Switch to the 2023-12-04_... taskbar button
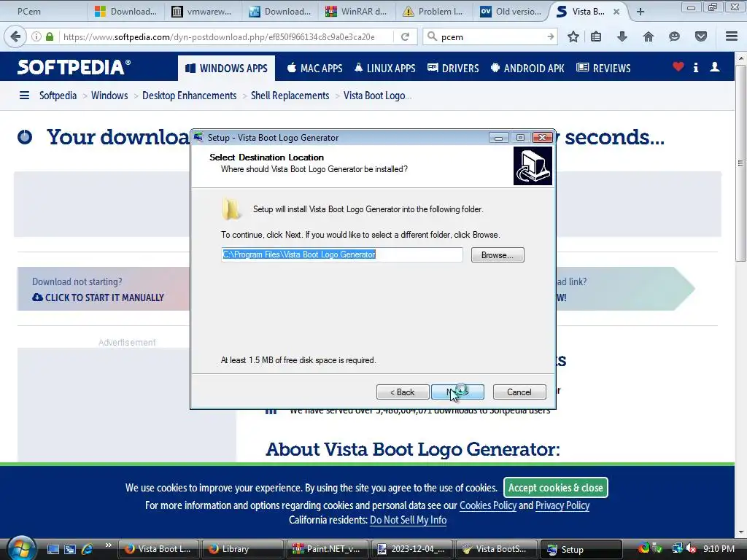 tap(411, 549)
